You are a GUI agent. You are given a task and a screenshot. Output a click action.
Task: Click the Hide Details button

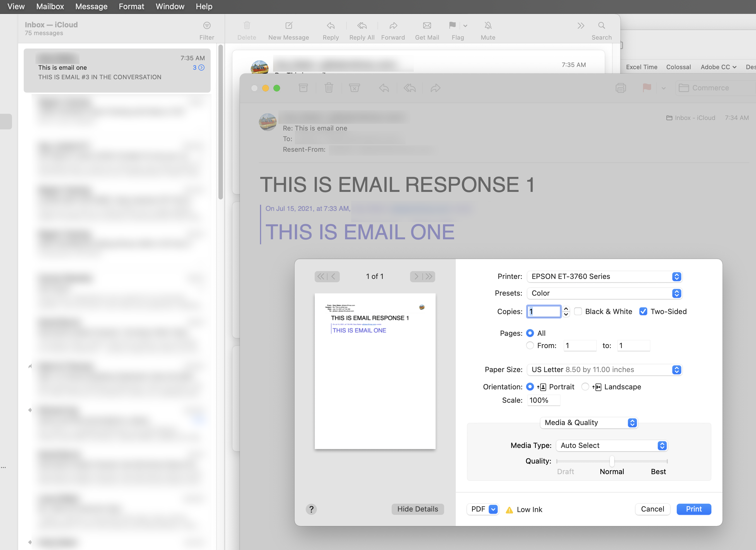[417, 509]
